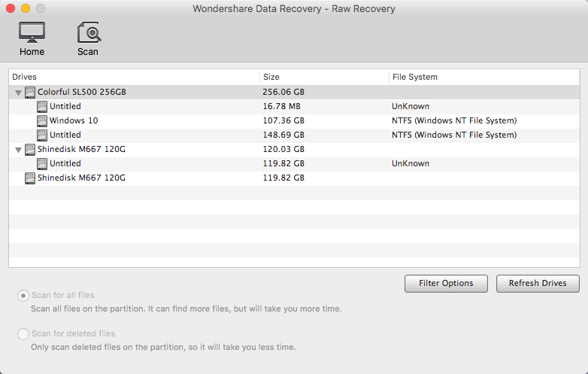Close the window with the red button
The image size is (588, 374).
click(11, 8)
